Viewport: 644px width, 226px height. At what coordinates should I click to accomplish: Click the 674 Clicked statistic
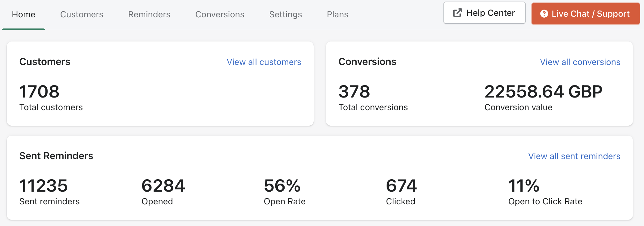tap(401, 186)
